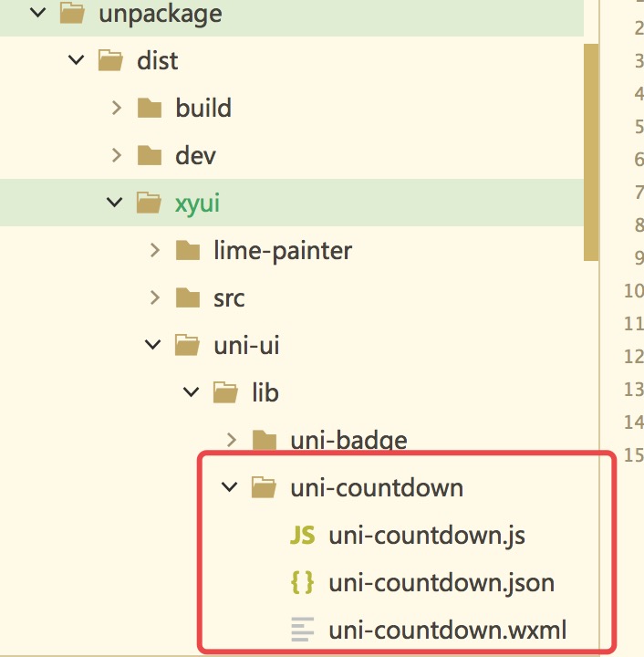Click the JS icon of uni-countdown.js

302,536
